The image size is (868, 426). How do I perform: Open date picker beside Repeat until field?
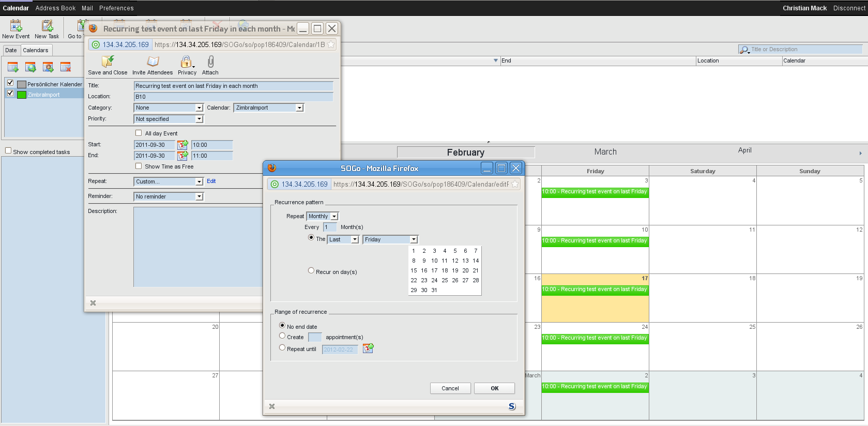[x=368, y=348]
